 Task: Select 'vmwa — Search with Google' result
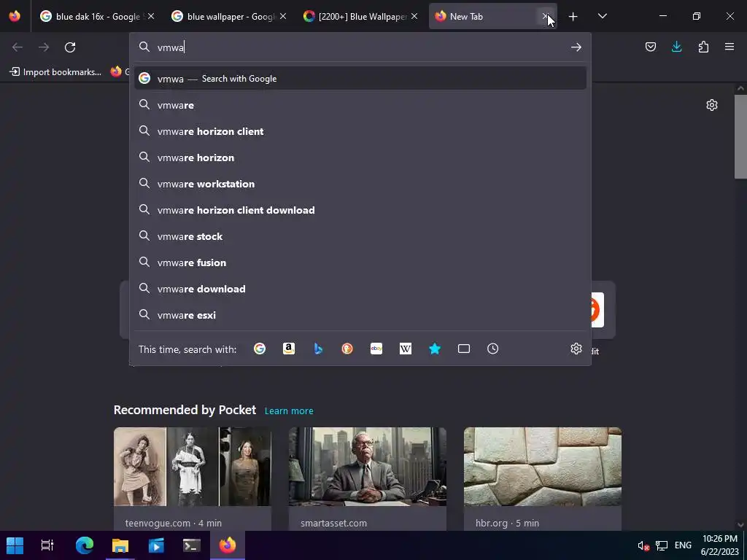(x=360, y=79)
